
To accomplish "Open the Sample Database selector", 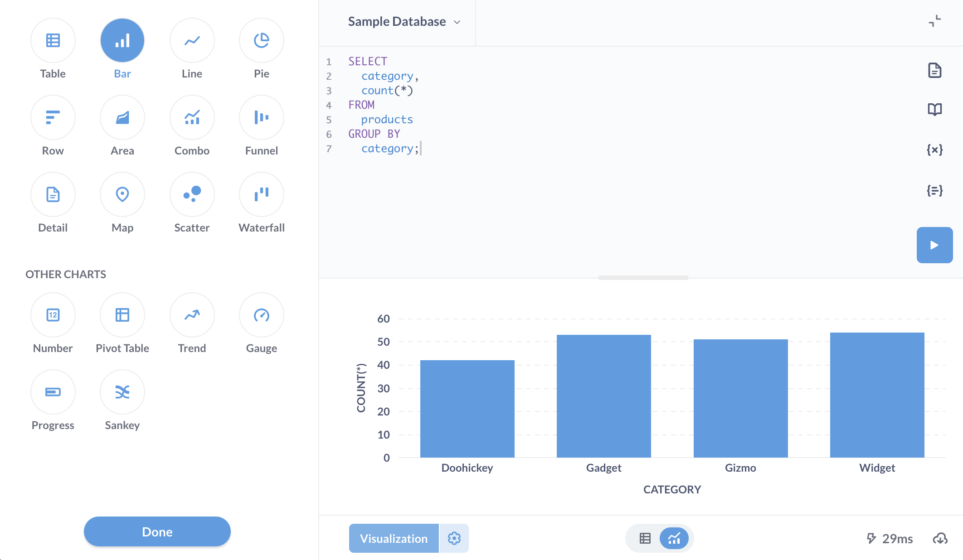I will point(403,21).
